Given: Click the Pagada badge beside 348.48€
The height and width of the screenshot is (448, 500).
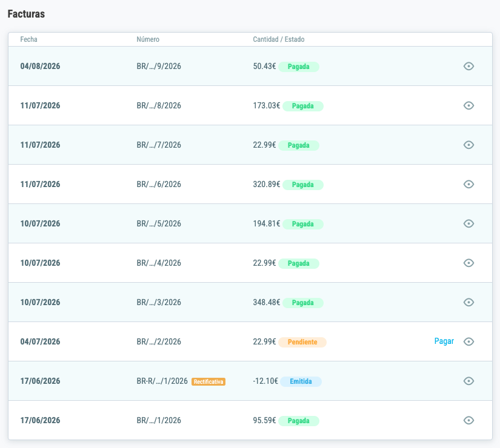Looking at the screenshot, I should [303, 303].
